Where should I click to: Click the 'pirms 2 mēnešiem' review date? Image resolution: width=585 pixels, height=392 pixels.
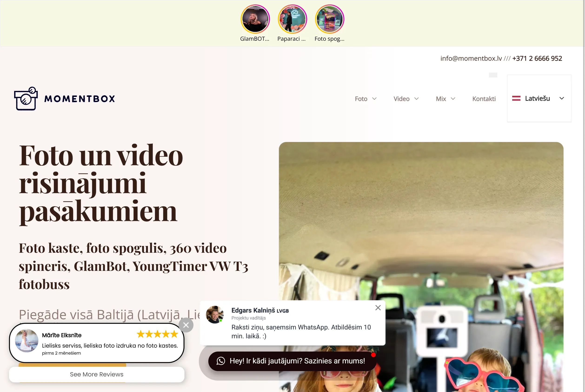pyautogui.click(x=61, y=353)
